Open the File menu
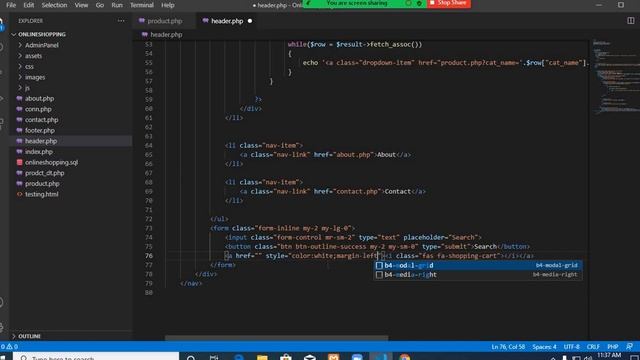Image resolution: width=640 pixels, height=360 pixels. (x=11, y=5)
